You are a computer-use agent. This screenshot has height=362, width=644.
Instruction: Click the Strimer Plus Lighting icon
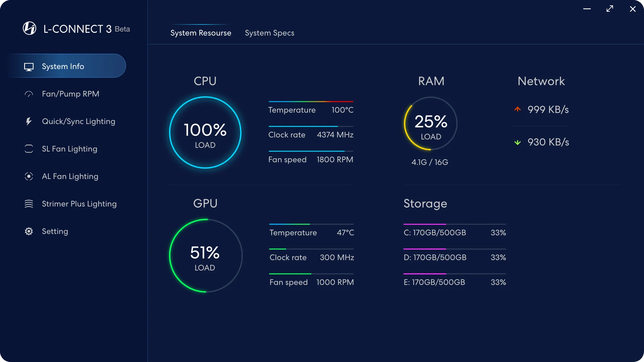tap(29, 204)
